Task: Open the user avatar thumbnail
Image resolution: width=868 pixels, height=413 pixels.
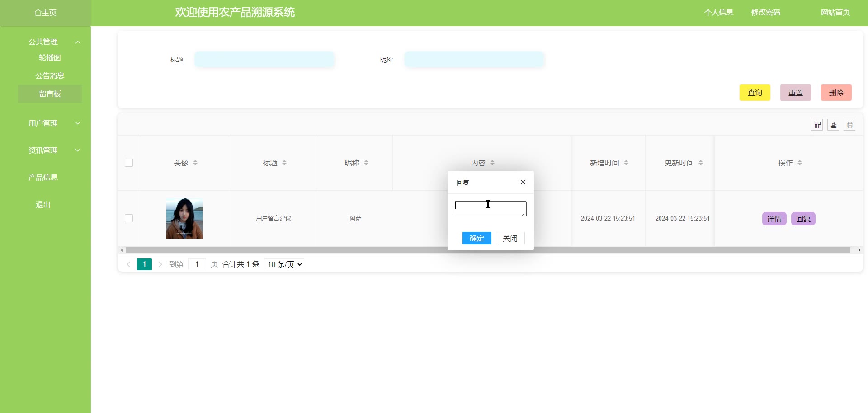Action: [x=184, y=218]
